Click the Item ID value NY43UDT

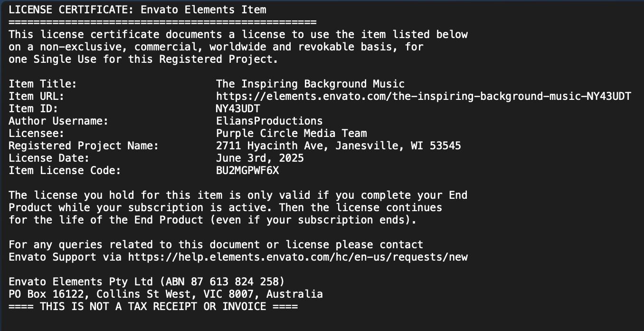coord(238,109)
